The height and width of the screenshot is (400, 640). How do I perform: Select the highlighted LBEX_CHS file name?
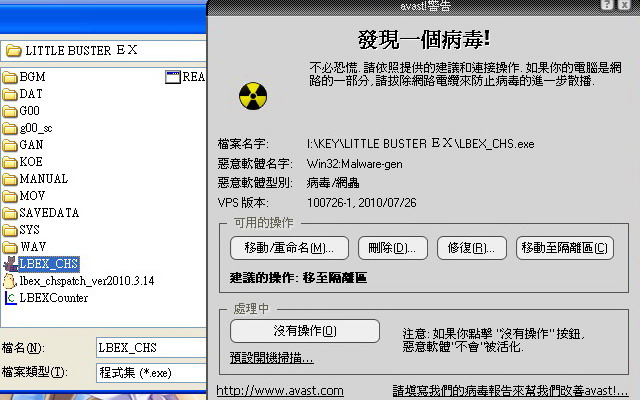tap(49, 264)
